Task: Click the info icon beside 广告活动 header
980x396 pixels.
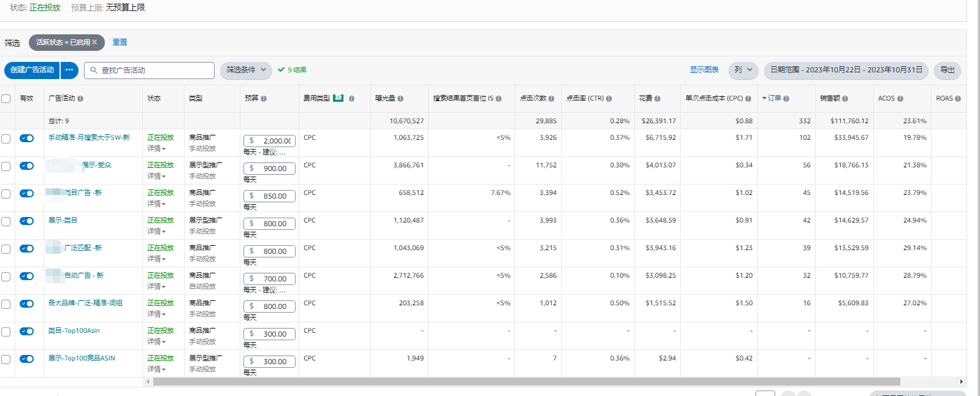Action: click(x=80, y=99)
